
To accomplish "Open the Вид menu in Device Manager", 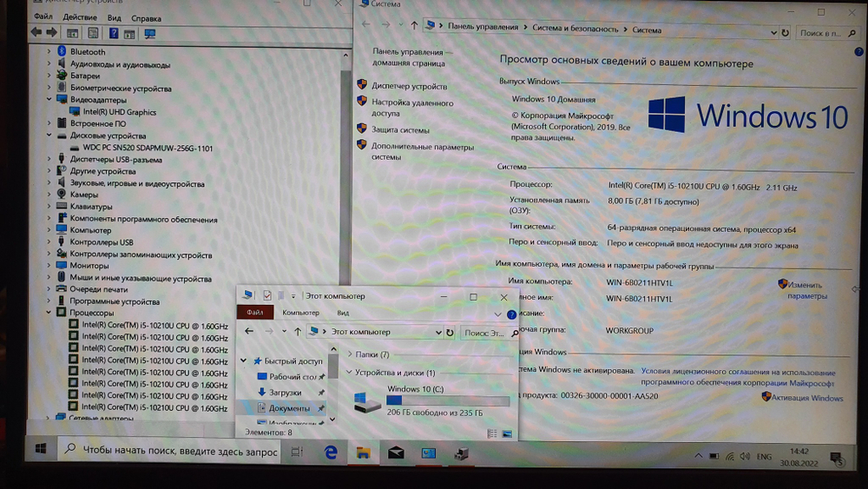I will pyautogui.click(x=114, y=17).
